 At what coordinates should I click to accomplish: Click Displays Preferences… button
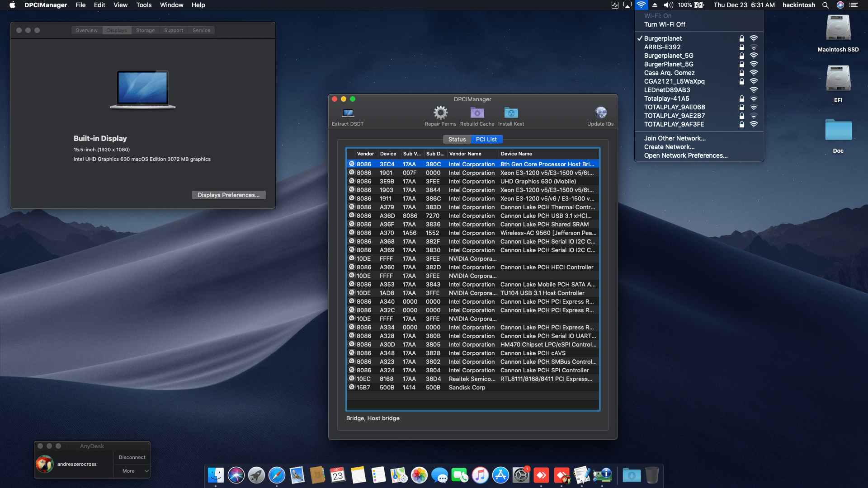tap(228, 195)
